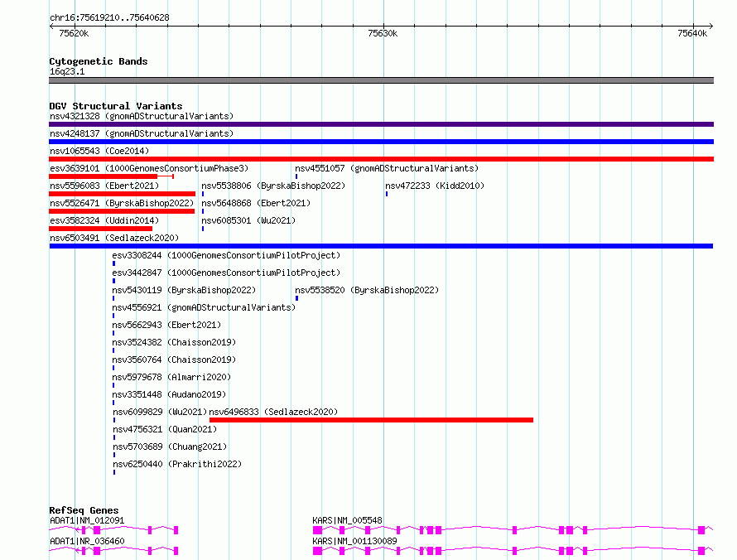Select the esv3442847 Pilot Project label
This screenshot has width=737, height=560.
tap(226, 273)
